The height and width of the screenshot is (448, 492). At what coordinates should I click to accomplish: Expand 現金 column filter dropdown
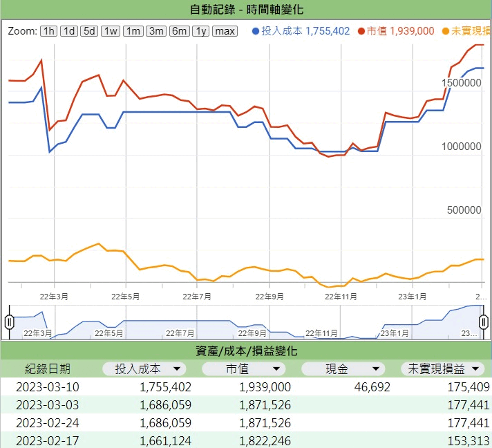tap(377, 369)
